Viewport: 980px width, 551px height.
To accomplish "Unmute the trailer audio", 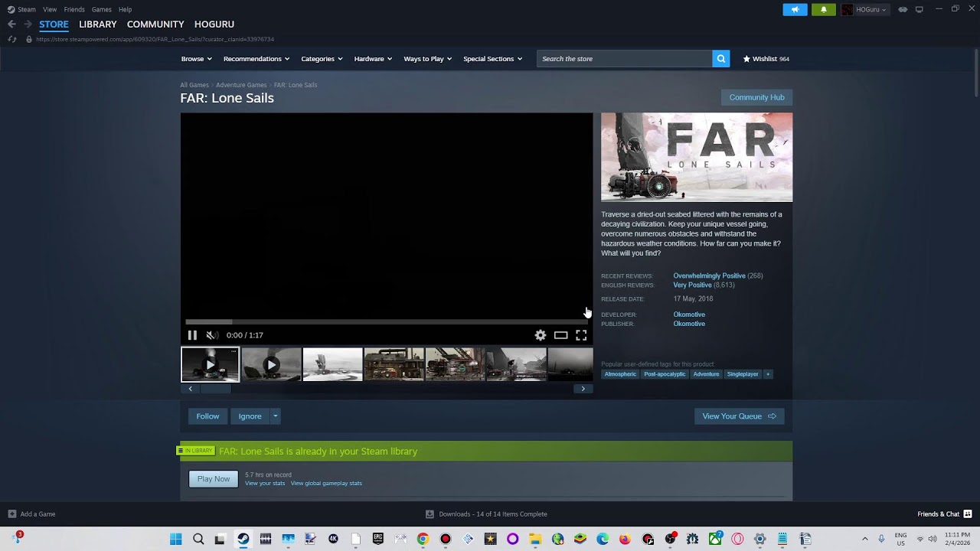I will coord(212,335).
